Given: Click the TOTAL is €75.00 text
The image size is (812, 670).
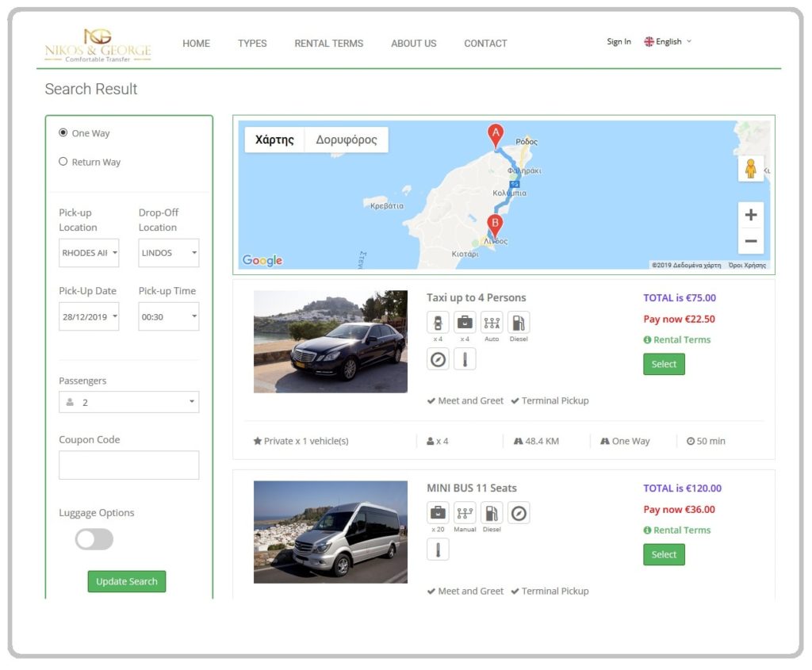Looking at the screenshot, I should click(x=680, y=298).
